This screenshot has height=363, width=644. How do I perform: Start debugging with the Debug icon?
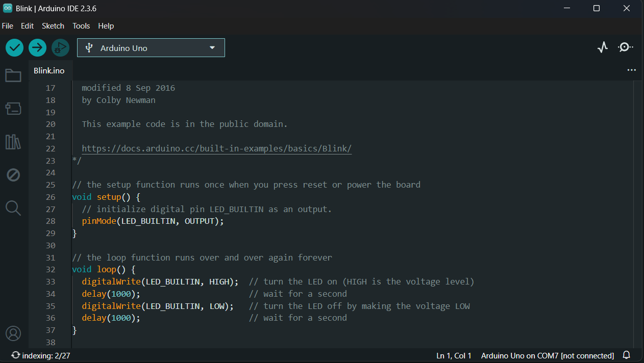[x=60, y=48]
